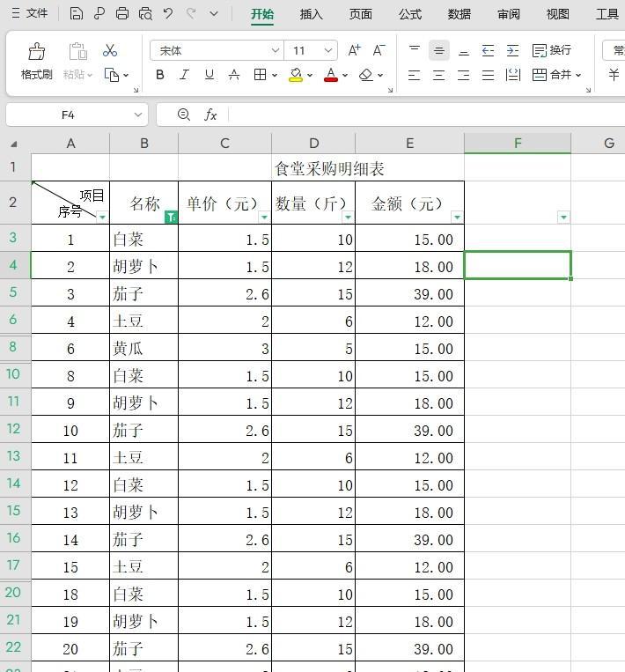Open the font size 11 dropdown

[x=327, y=50]
